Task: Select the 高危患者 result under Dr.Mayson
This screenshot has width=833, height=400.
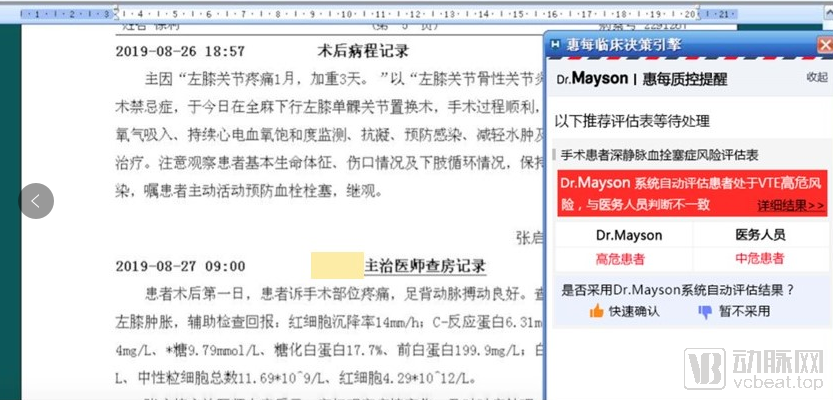Action: click(620, 259)
